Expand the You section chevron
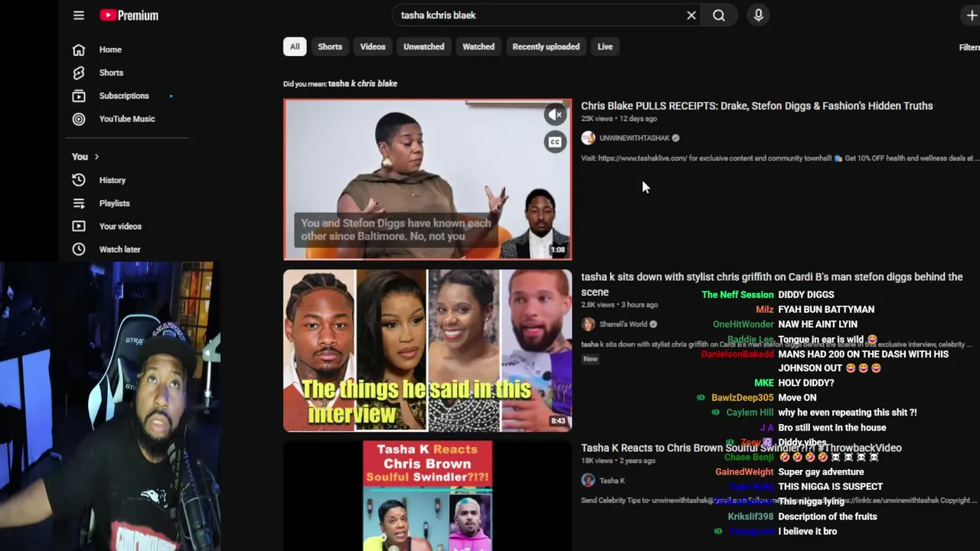980x551 pixels. click(x=96, y=157)
